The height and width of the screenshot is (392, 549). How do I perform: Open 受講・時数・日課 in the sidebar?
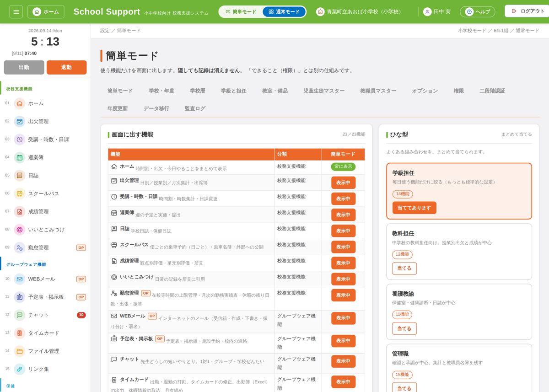45,140
